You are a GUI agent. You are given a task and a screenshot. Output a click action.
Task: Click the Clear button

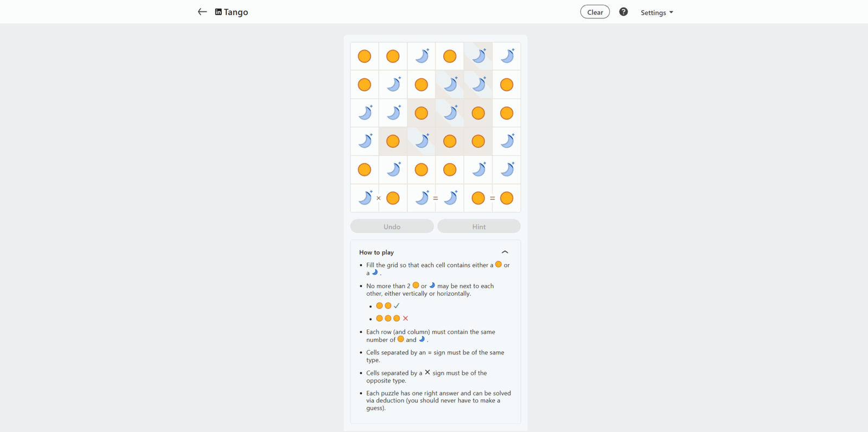tap(595, 12)
